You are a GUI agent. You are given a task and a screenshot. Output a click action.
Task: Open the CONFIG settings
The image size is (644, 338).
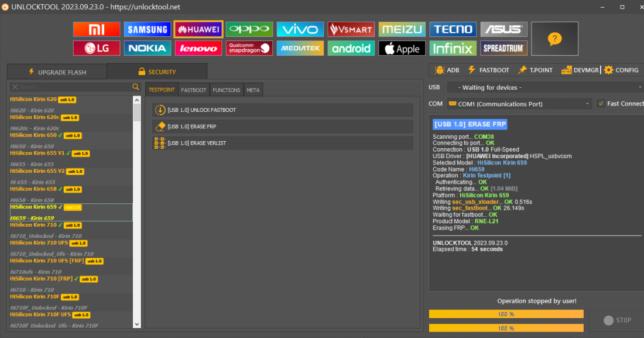[x=621, y=70]
